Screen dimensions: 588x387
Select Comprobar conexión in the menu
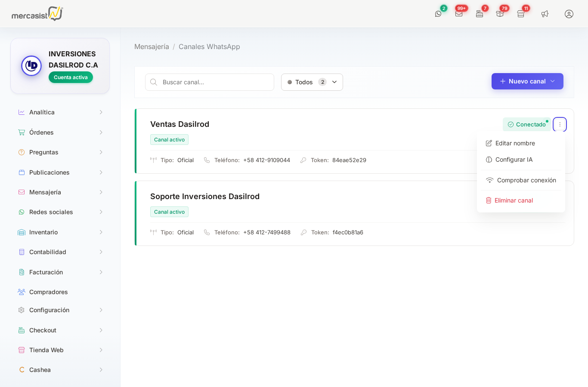(526, 180)
